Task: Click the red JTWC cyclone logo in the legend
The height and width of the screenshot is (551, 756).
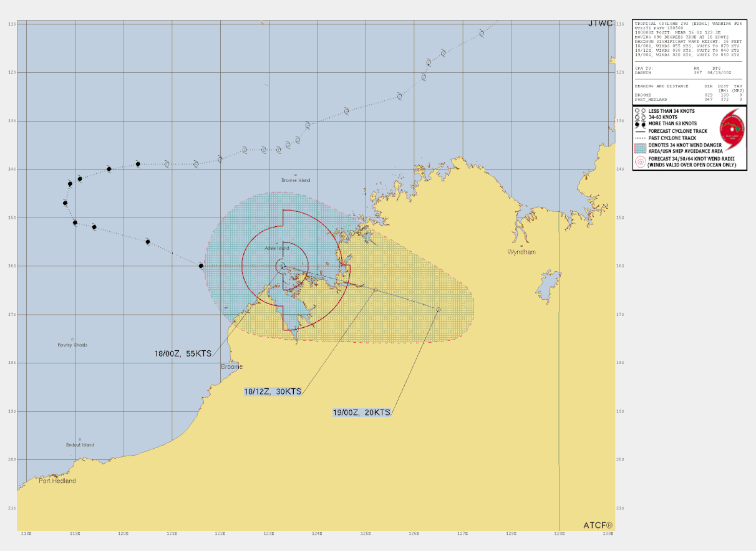Action: (x=733, y=130)
